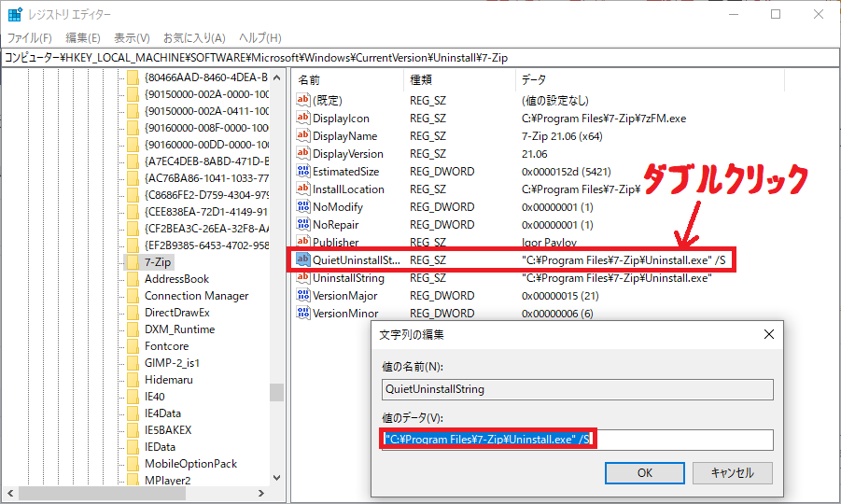Click tree scrollbar up arrow

[277, 77]
